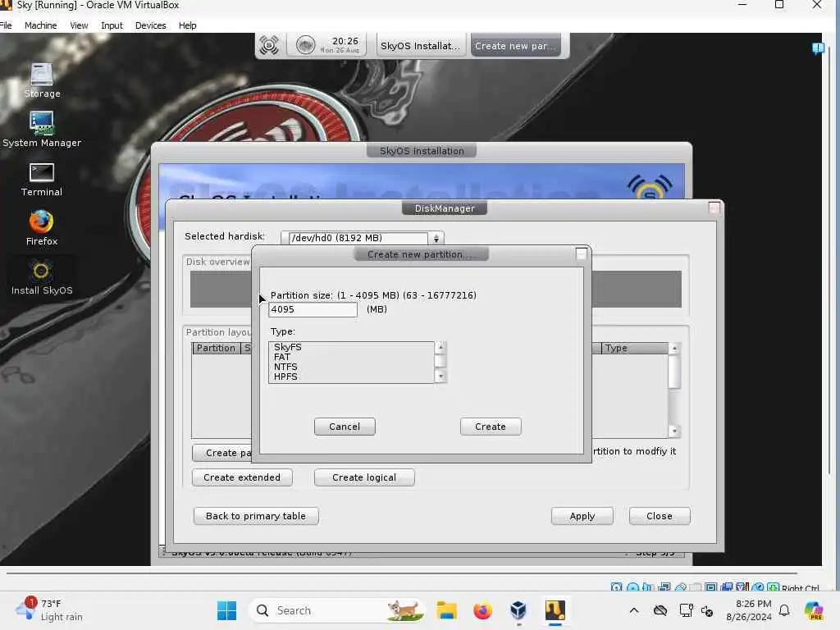Click the muted volume tray icon
The image size is (840, 630).
click(x=707, y=610)
